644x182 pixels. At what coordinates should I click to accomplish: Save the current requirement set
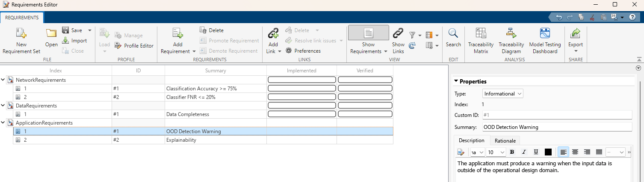click(x=72, y=30)
